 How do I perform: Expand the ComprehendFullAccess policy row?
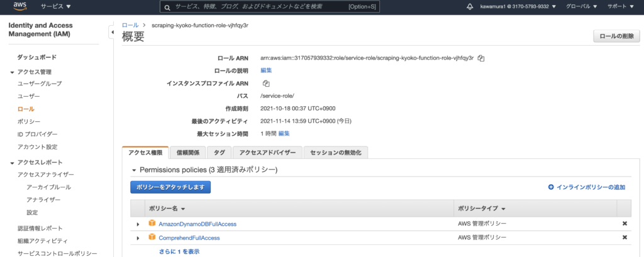138,238
